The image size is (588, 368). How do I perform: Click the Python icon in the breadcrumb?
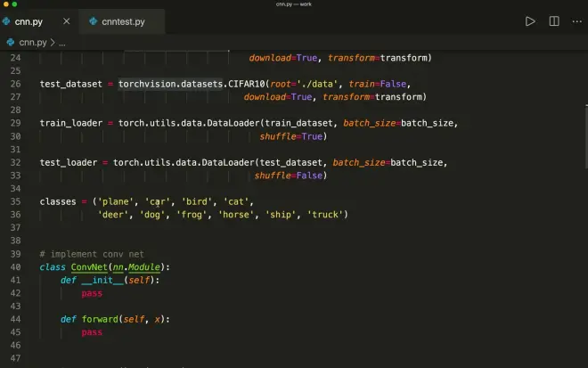pos(11,42)
